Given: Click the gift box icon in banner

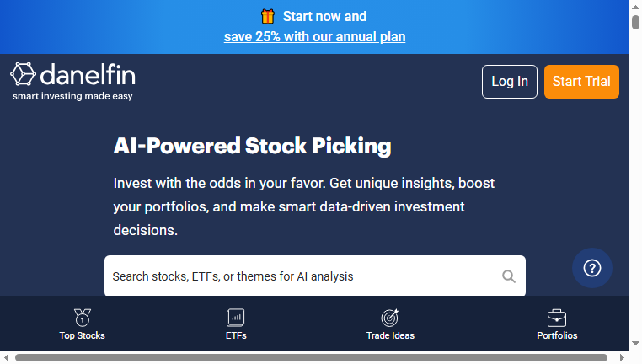Looking at the screenshot, I should [x=268, y=16].
